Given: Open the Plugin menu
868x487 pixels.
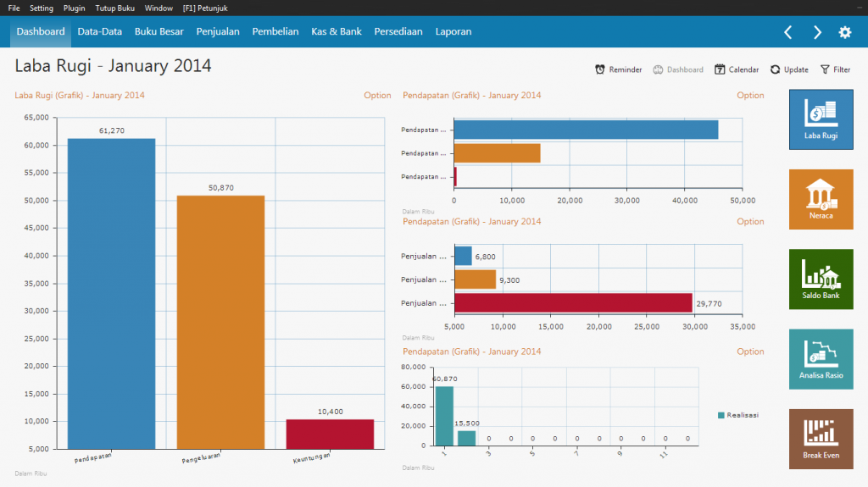Looking at the screenshot, I should pos(74,8).
